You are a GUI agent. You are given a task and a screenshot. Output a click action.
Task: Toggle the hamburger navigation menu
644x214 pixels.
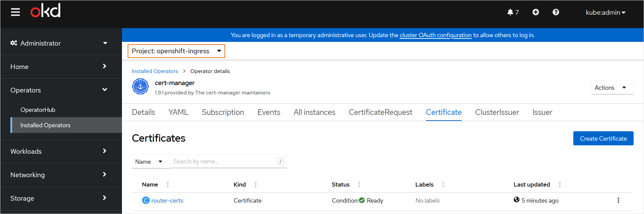pyautogui.click(x=15, y=12)
